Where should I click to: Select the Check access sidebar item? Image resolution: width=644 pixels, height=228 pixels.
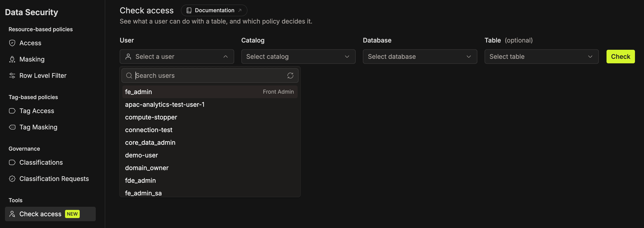[50, 214]
